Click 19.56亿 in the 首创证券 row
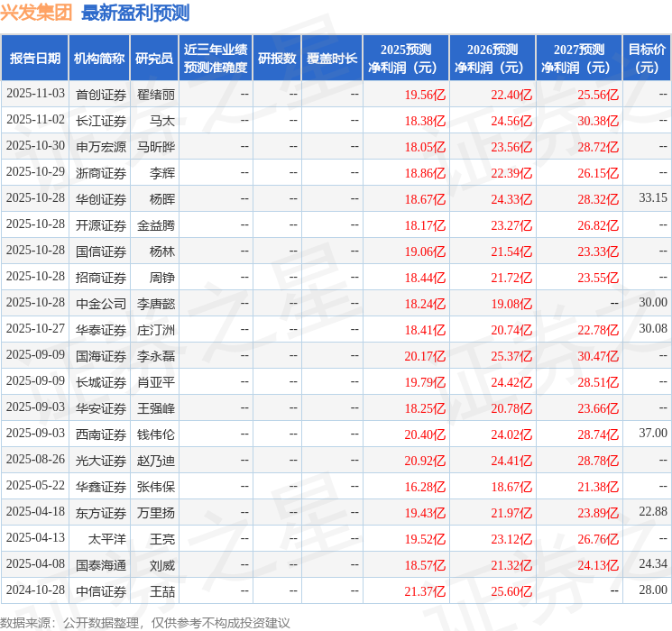Screen dimensions: 672x631 pyautogui.click(x=425, y=95)
